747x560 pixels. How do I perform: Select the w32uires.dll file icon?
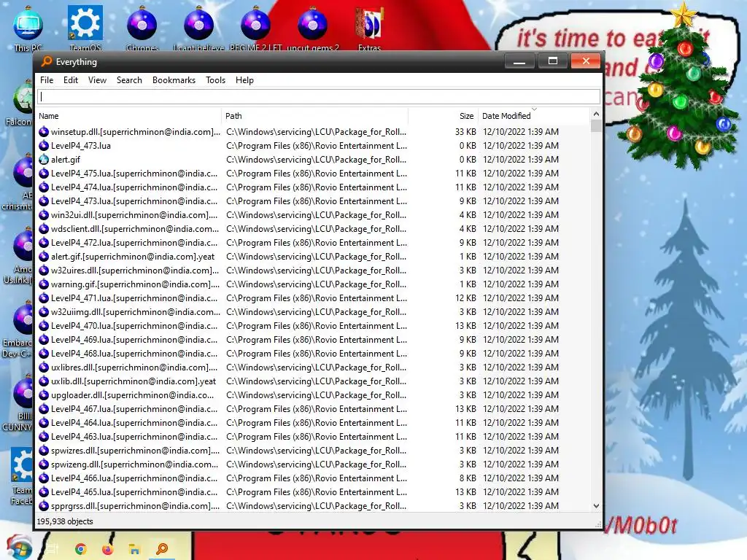44,271
